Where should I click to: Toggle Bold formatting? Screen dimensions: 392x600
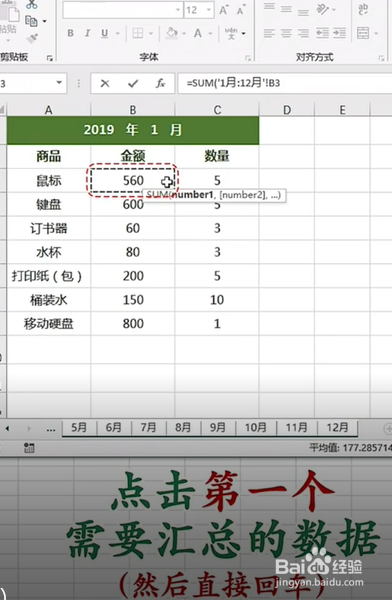pos(70,33)
